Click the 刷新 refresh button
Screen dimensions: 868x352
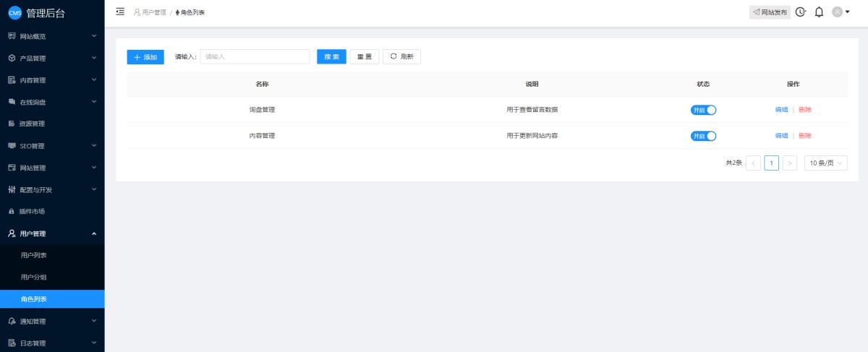[x=401, y=57]
